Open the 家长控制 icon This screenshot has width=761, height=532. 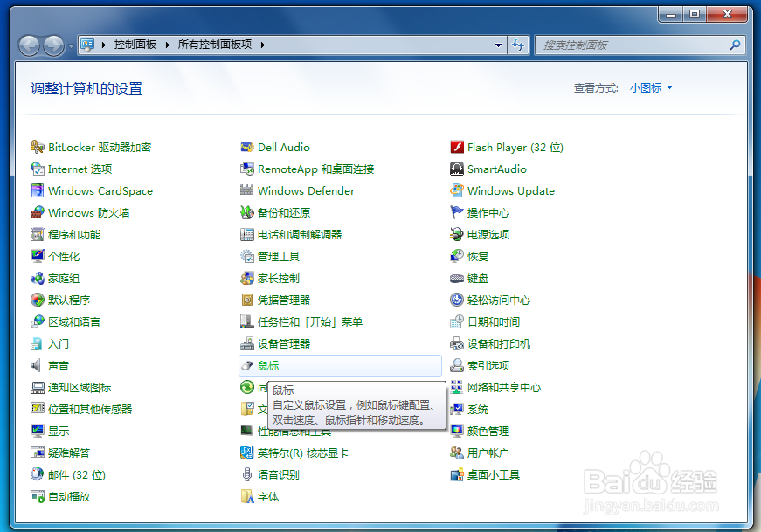[x=247, y=278]
